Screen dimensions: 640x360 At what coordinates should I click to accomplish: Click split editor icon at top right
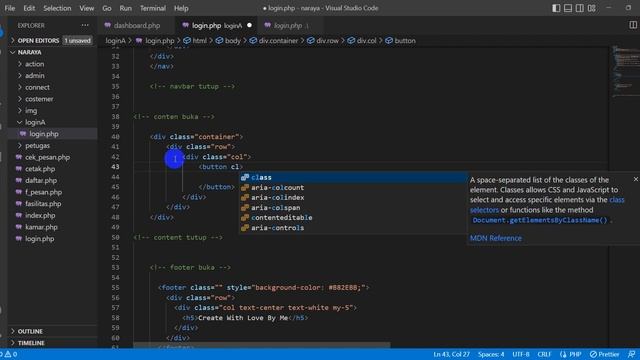pyautogui.click(x=633, y=25)
